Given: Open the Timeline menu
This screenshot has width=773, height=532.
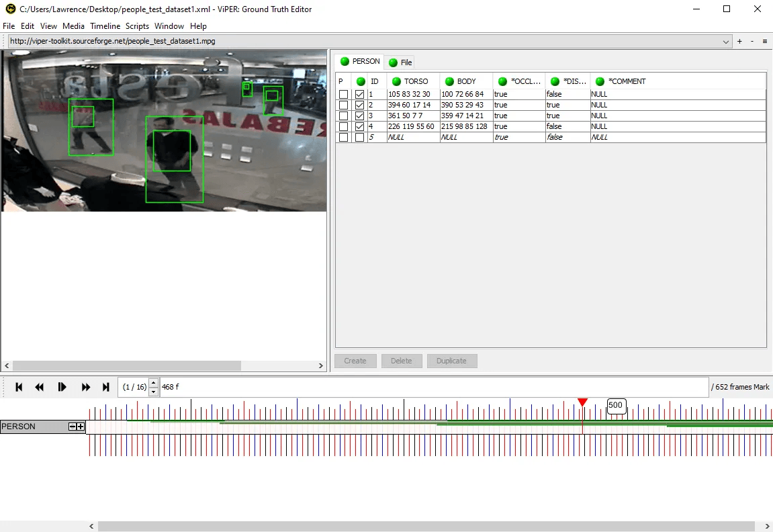Looking at the screenshot, I should click(x=105, y=26).
